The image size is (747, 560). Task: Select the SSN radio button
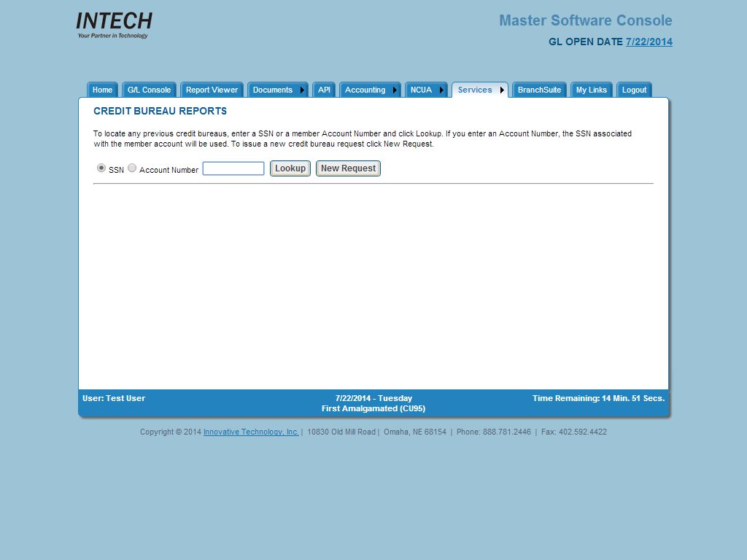tap(101, 168)
